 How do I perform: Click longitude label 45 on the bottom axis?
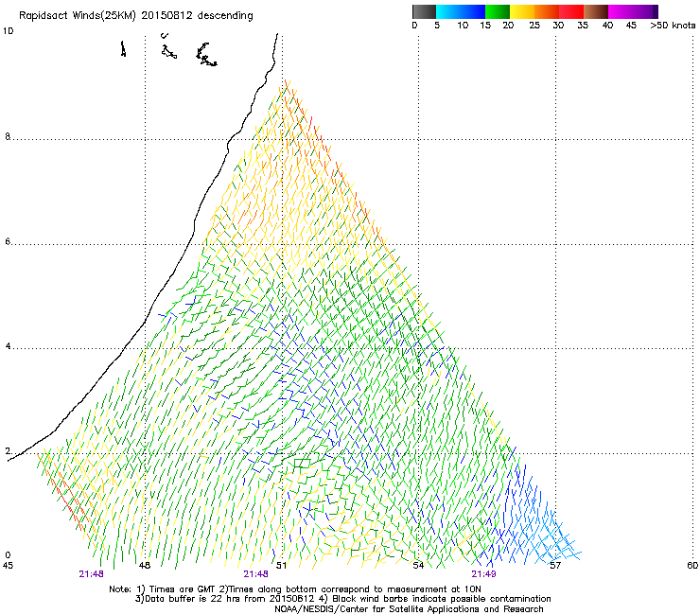(x=8, y=566)
